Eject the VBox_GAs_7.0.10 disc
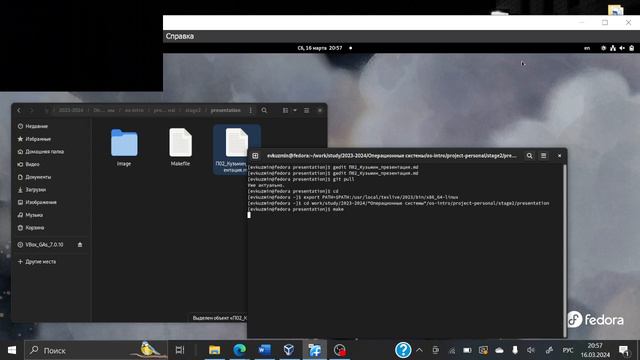Screen dimensions: 640x360 point(80,244)
